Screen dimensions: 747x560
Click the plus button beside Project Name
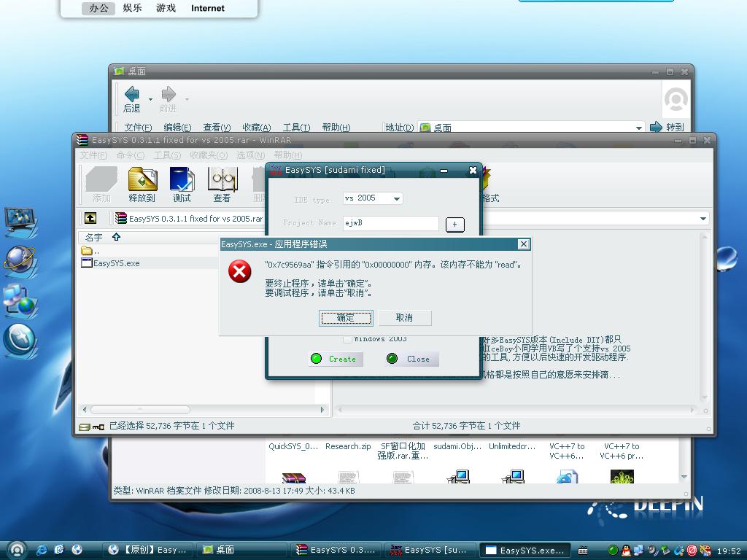point(455,225)
